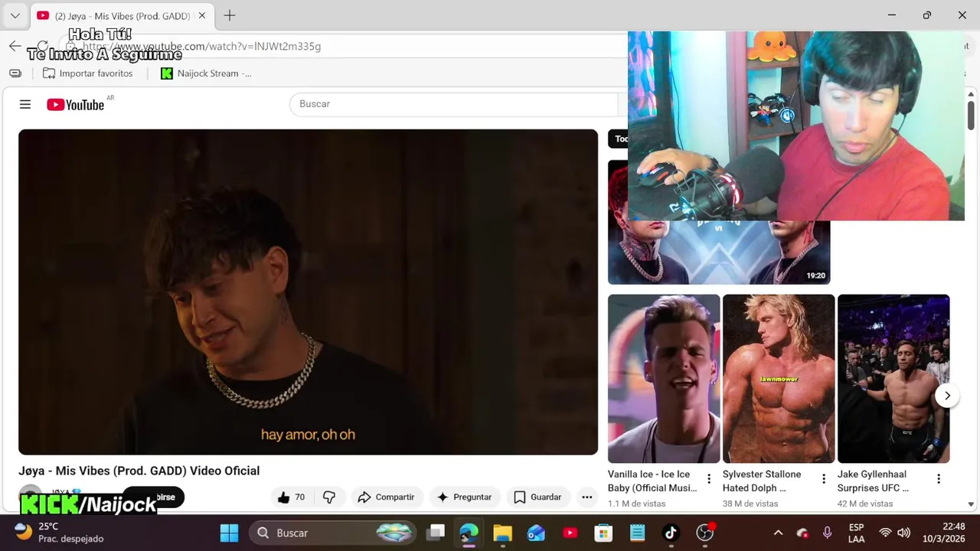The image size is (980, 551).
Task: Click the Compartir share button
Action: point(386,497)
